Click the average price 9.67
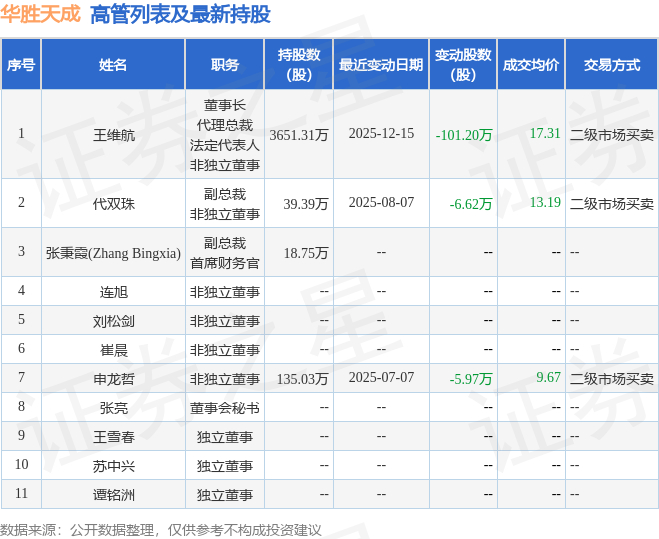Image resolution: width=659 pixels, height=539 pixels. tap(548, 378)
